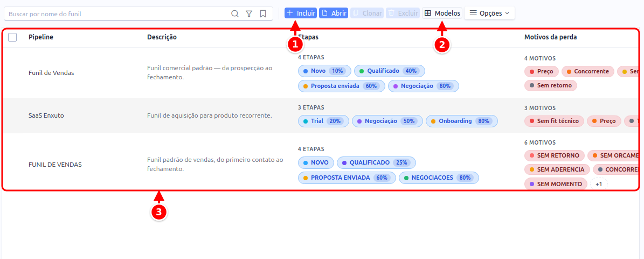Viewport: 644px width, 259px height.
Task: Click the bookmark saved-filters icon
Action: pos(263,13)
